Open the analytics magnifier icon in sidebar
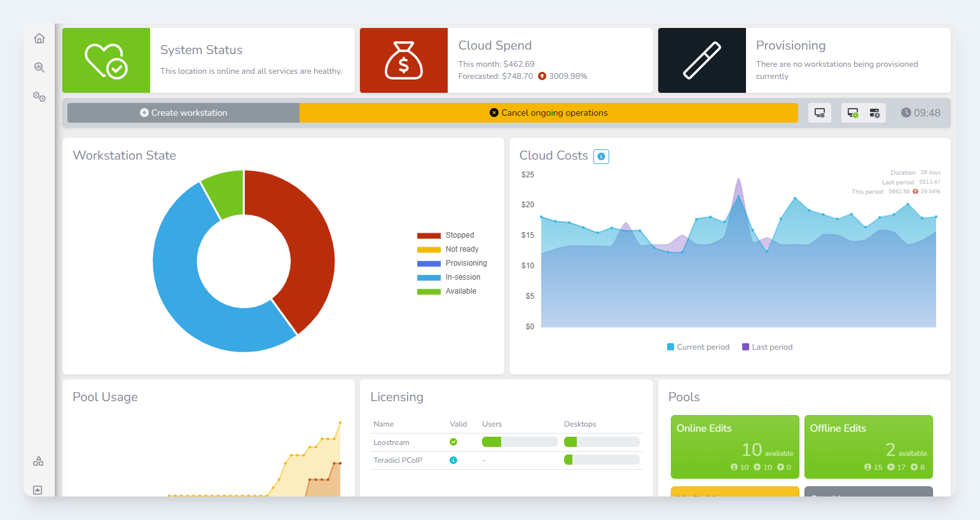This screenshot has height=520, width=980. [39, 67]
